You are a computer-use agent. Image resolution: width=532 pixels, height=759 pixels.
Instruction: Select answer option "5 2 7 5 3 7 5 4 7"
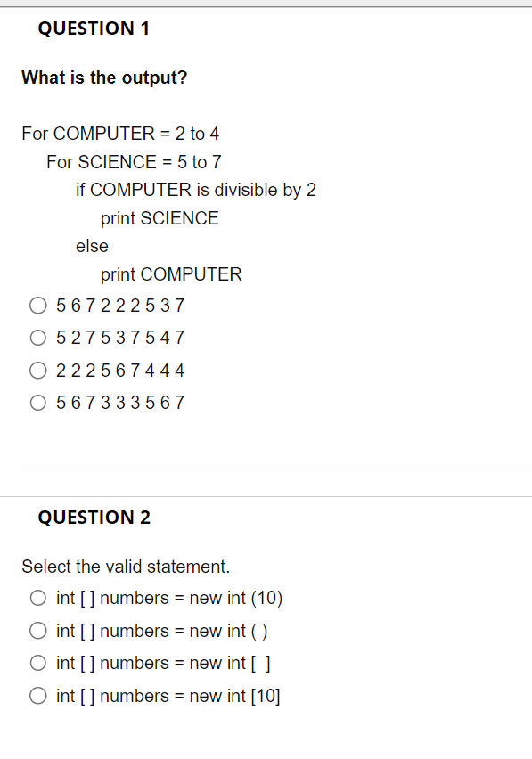pos(38,338)
